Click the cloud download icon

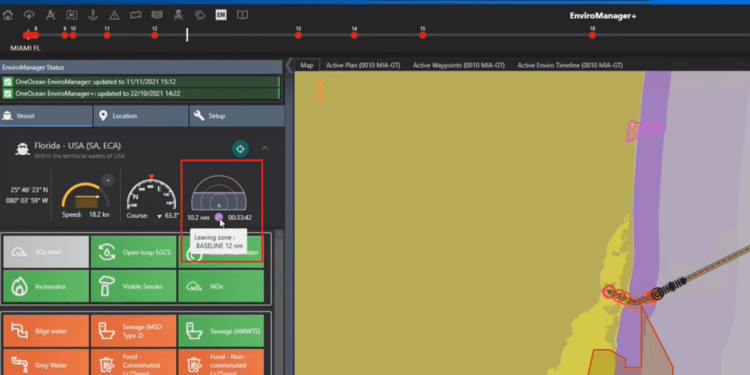[29, 15]
